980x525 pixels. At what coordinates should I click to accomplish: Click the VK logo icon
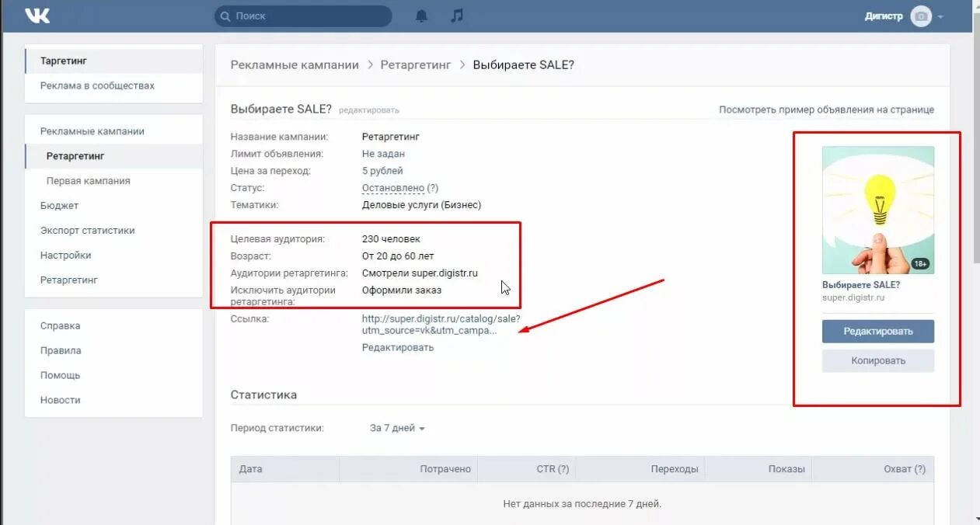tap(37, 16)
